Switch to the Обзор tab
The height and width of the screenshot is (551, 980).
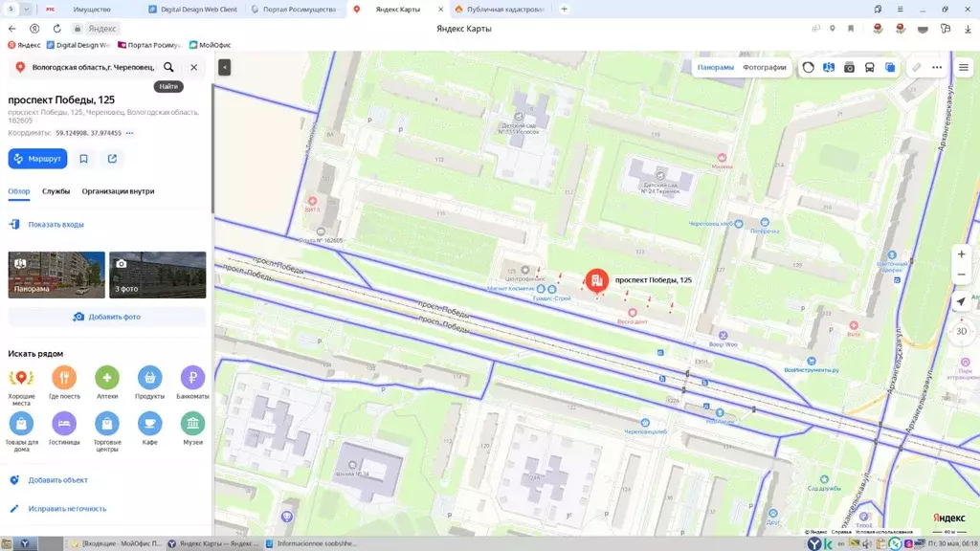19,191
